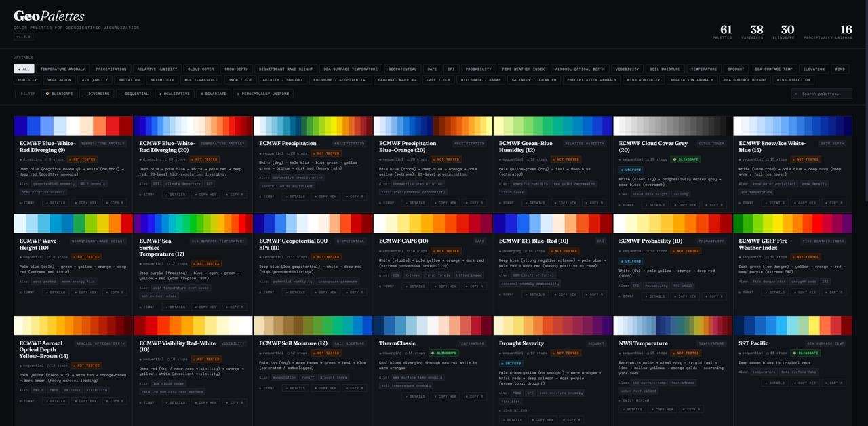Select the Sea Surface Temperature variable tab

(351, 69)
